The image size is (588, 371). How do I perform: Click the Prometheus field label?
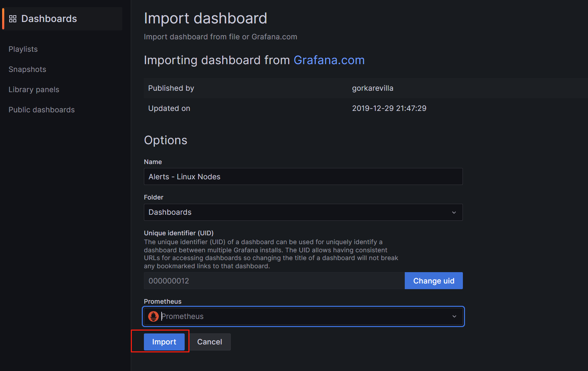pyautogui.click(x=163, y=301)
